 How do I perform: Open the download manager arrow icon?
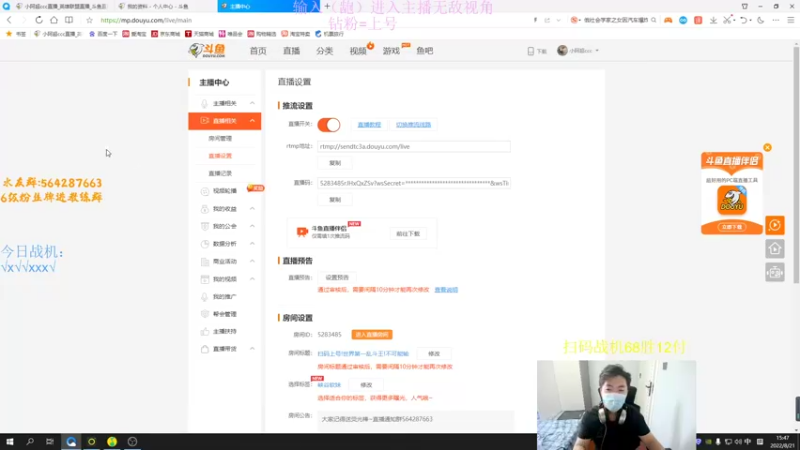[713, 20]
